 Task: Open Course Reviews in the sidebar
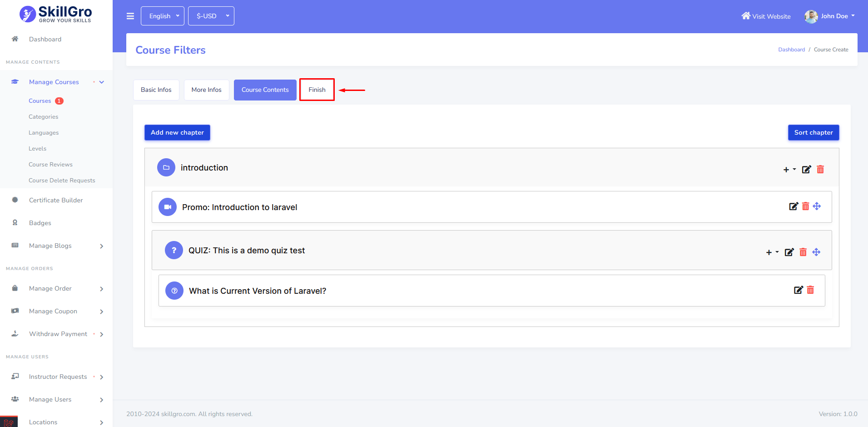tap(50, 164)
